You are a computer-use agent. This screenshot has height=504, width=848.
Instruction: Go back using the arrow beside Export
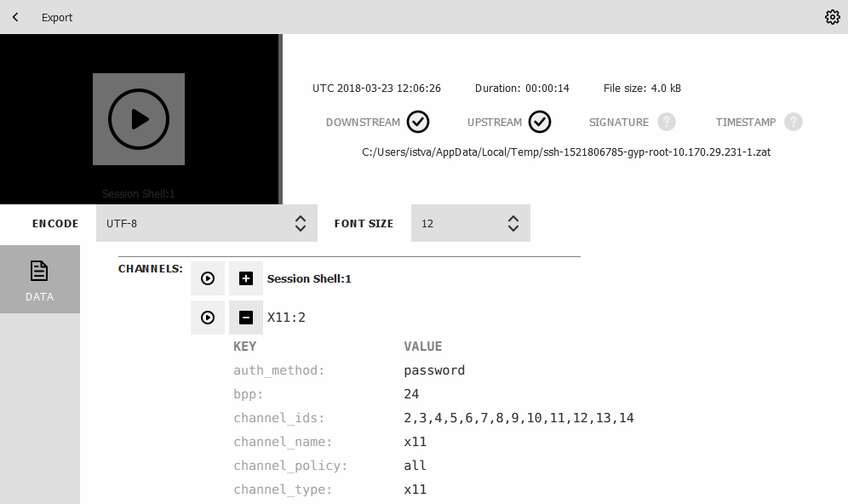coord(15,17)
